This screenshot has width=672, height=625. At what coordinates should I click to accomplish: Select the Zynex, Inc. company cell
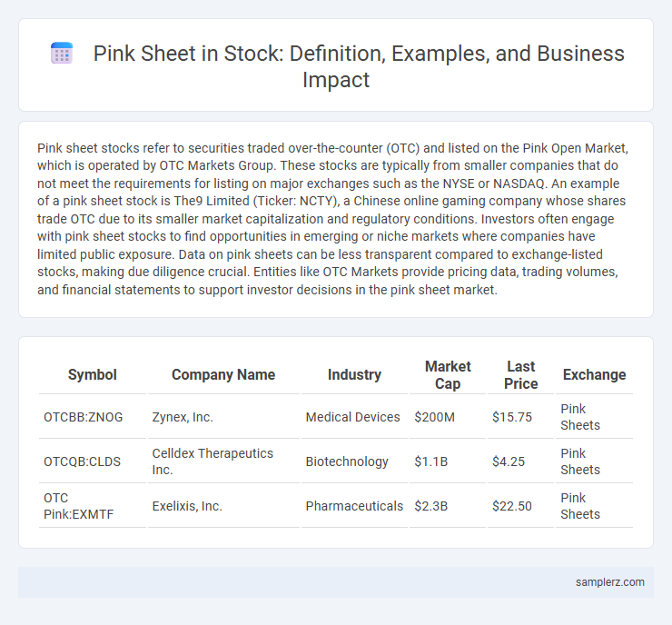coord(223,417)
